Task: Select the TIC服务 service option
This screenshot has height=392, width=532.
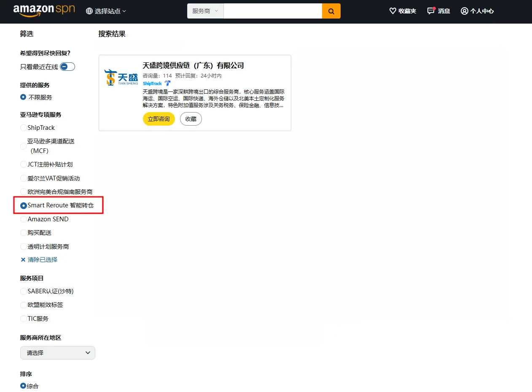Action: pyautogui.click(x=23, y=319)
